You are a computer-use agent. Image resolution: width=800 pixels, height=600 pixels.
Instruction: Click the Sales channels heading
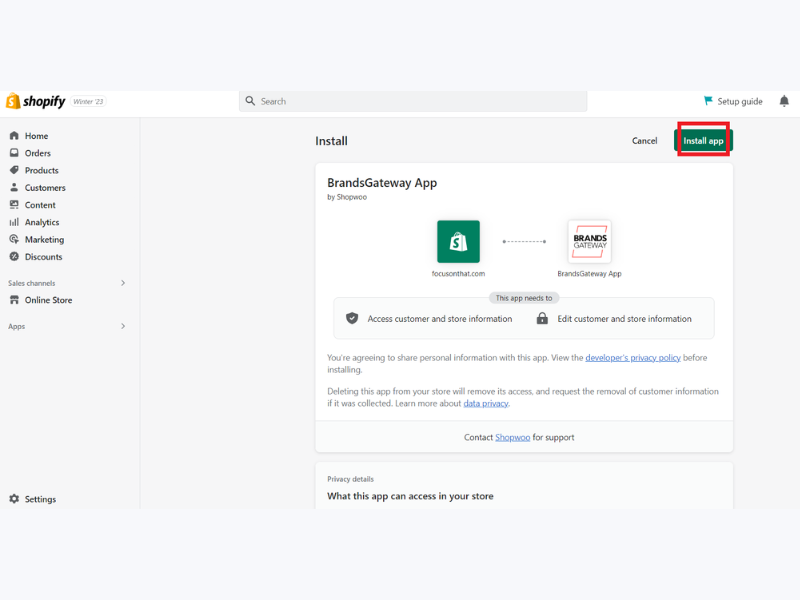[x=32, y=283]
